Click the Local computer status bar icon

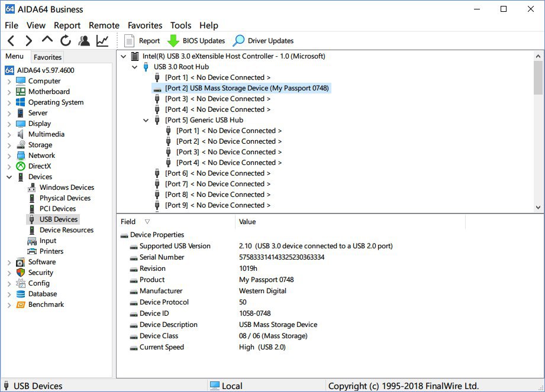click(215, 385)
